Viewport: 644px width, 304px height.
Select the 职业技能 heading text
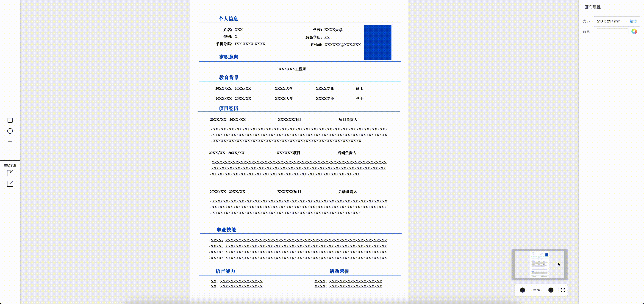point(226,230)
